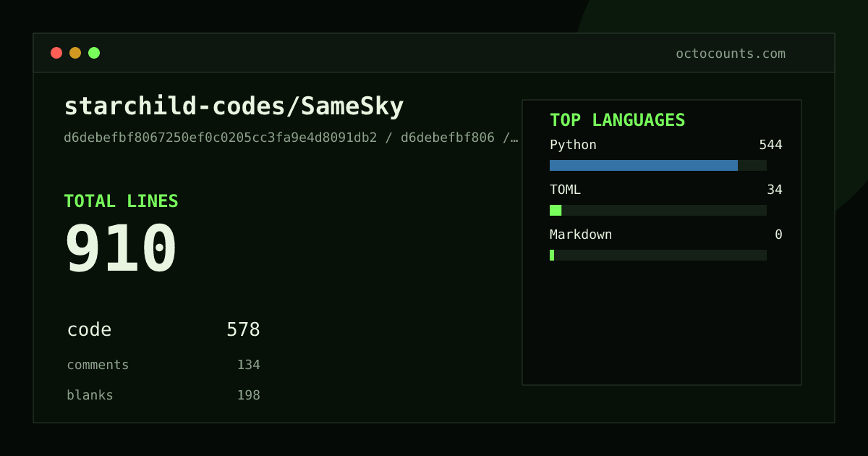
Task: Click the TOP LANGUAGES heading
Action: pos(617,120)
